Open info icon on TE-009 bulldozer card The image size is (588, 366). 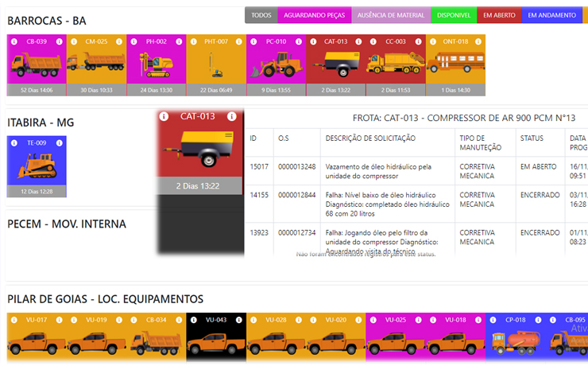point(14,143)
